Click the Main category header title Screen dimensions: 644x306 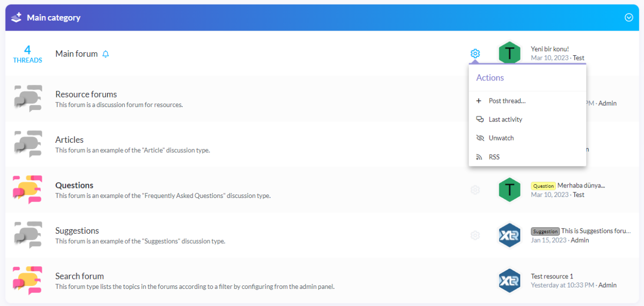(x=53, y=18)
